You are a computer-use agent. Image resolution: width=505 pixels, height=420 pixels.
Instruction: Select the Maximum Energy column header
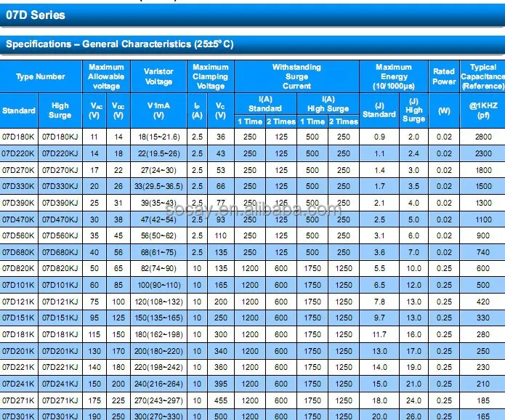[393, 77]
